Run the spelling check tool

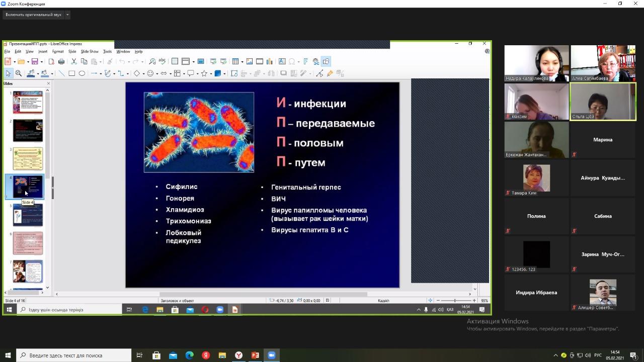coord(162,61)
